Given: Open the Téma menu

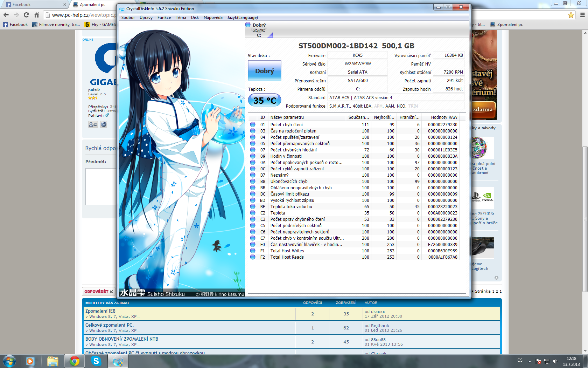Looking at the screenshot, I should tap(181, 18).
